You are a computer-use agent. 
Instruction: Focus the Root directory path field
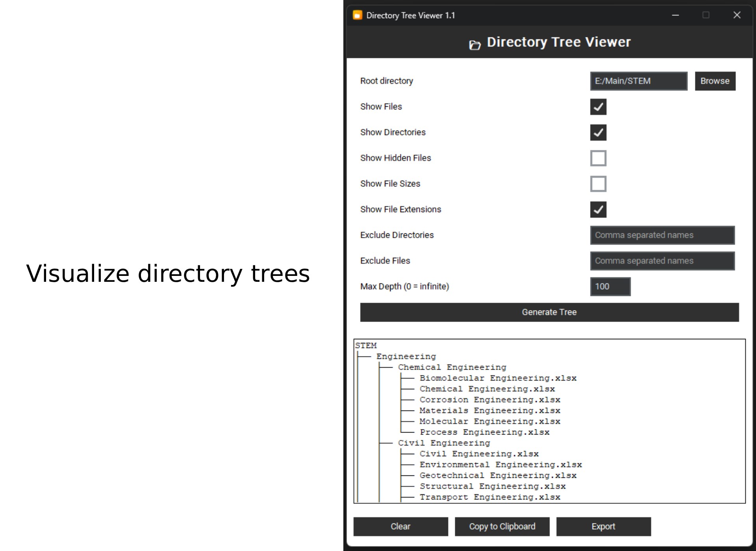tap(638, 81)
